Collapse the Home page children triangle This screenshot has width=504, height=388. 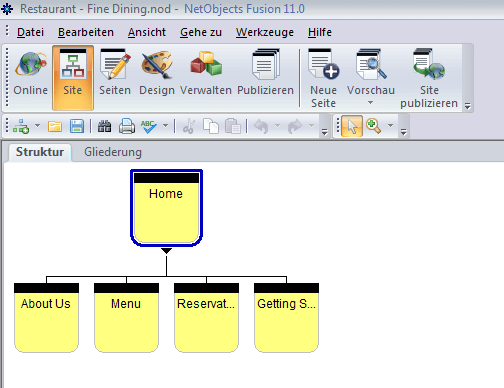(166, 251)
